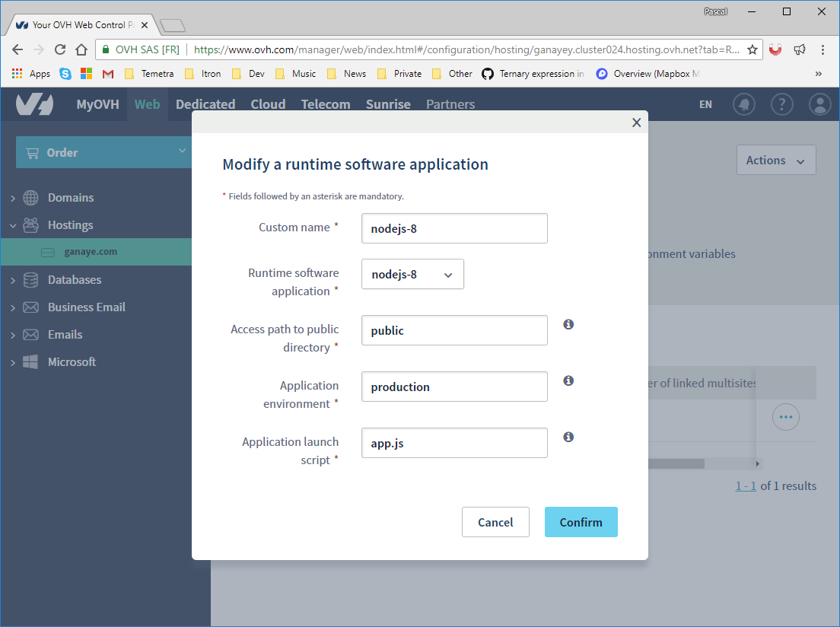Click info icon beside Application launch script
Screen dimensions: 840x627
[x=568, y=438]
